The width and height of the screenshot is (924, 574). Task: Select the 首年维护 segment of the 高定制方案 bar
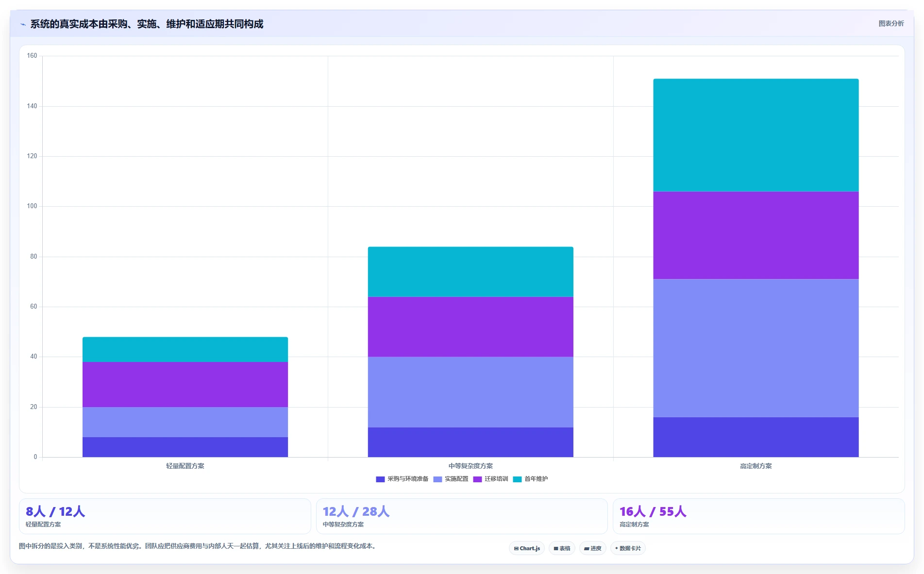point(756,135)
